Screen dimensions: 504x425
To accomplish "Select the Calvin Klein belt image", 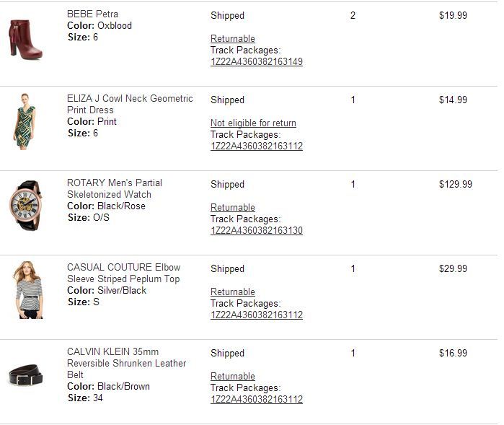I will click(26, 376).
